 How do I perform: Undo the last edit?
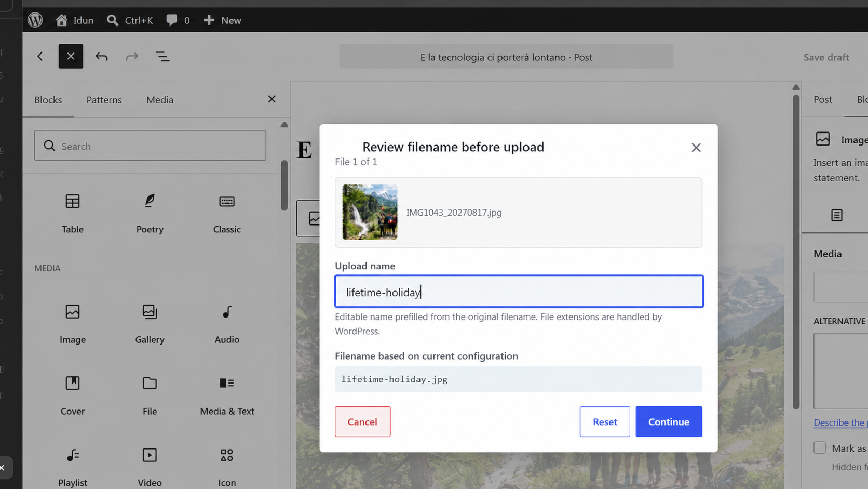101,56
